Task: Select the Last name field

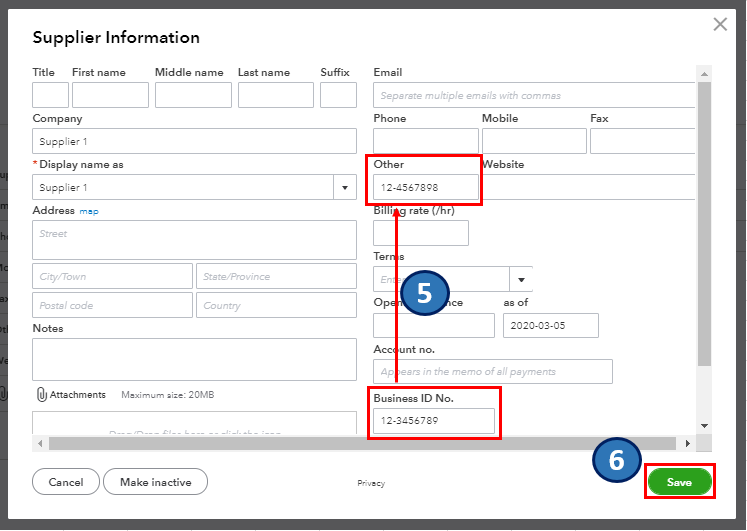Action: [276, 95]
